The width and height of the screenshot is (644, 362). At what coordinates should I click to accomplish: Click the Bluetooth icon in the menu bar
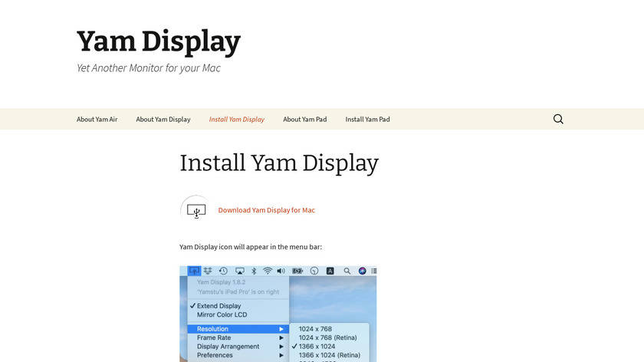point(254,271)
